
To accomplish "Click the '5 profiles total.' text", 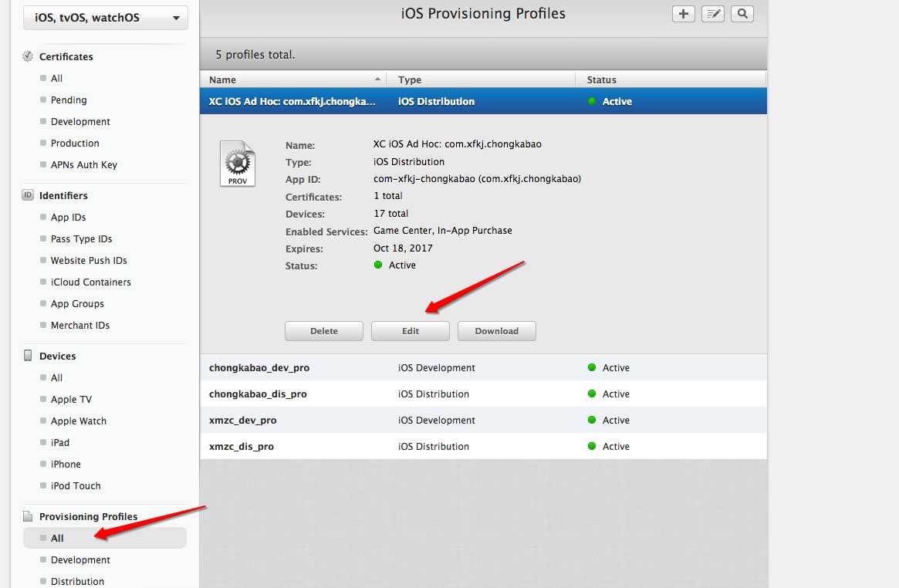I will 255,55.
